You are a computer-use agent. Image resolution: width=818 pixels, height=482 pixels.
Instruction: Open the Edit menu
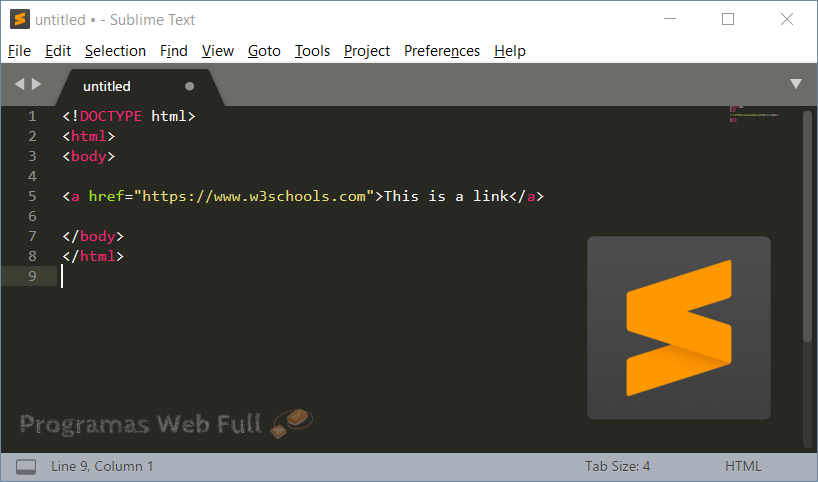tap(58, 51)
